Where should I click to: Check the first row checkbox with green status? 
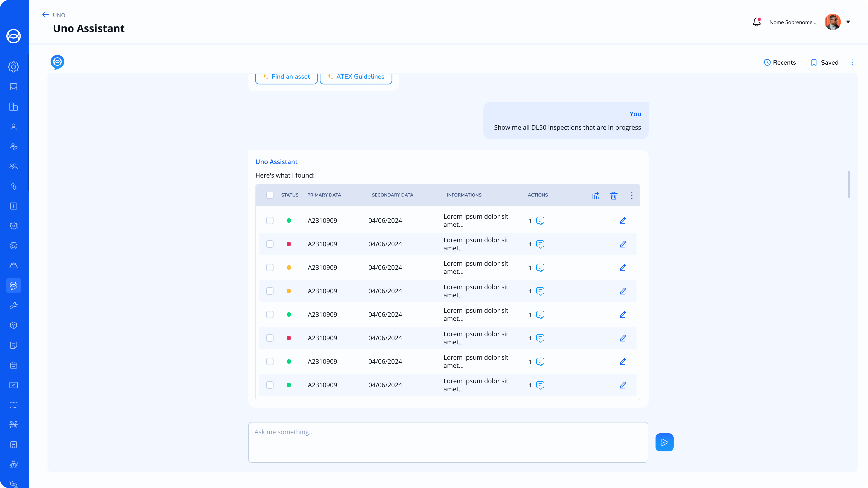[x=270, y=221]
